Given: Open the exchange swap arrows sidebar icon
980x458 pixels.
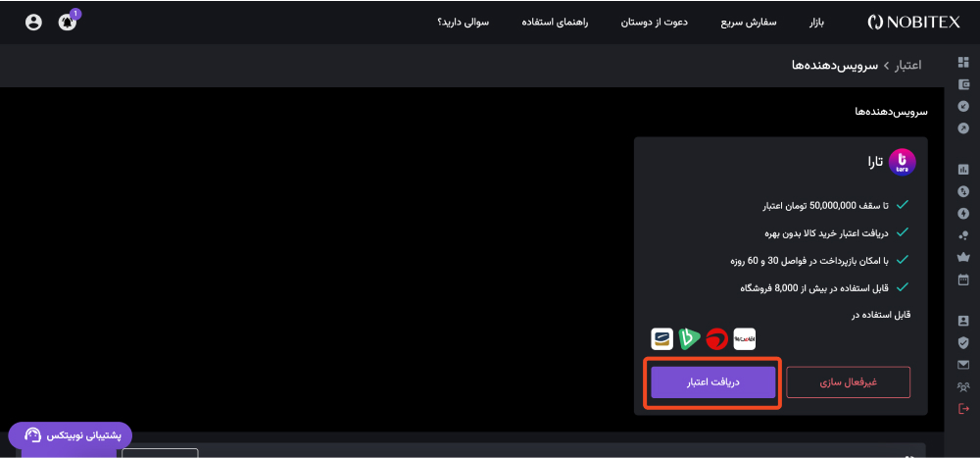Looking at the screenshot, I should coord(963,191).
